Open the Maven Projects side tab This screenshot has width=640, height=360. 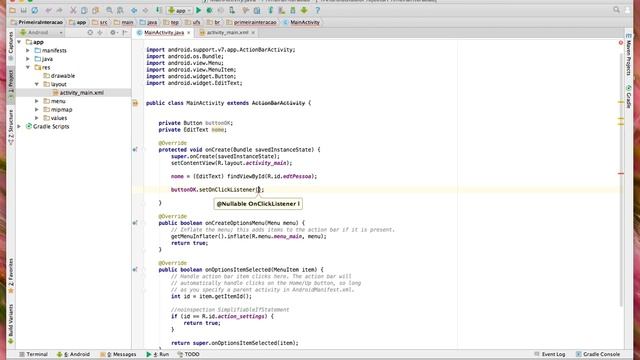coord(629,55)
